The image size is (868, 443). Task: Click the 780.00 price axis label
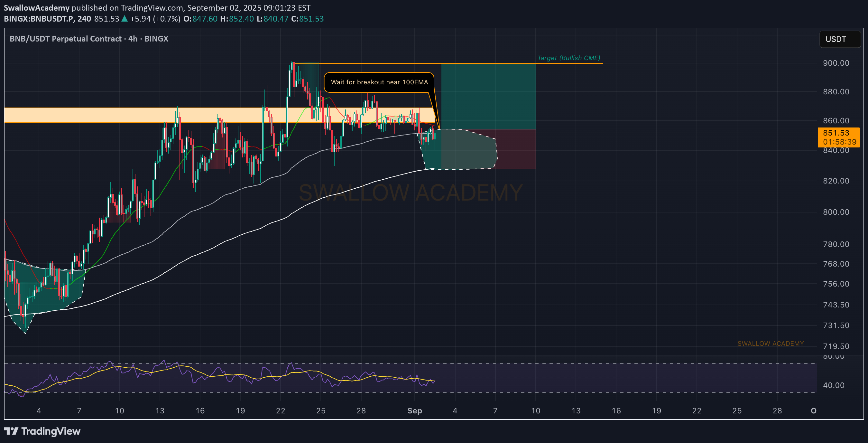(x=836, y=244)
